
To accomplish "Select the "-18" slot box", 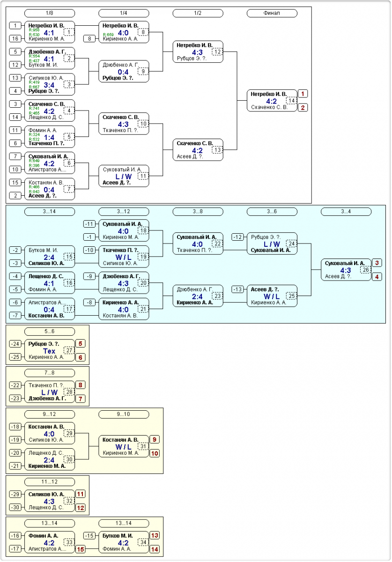I will 15,426.
